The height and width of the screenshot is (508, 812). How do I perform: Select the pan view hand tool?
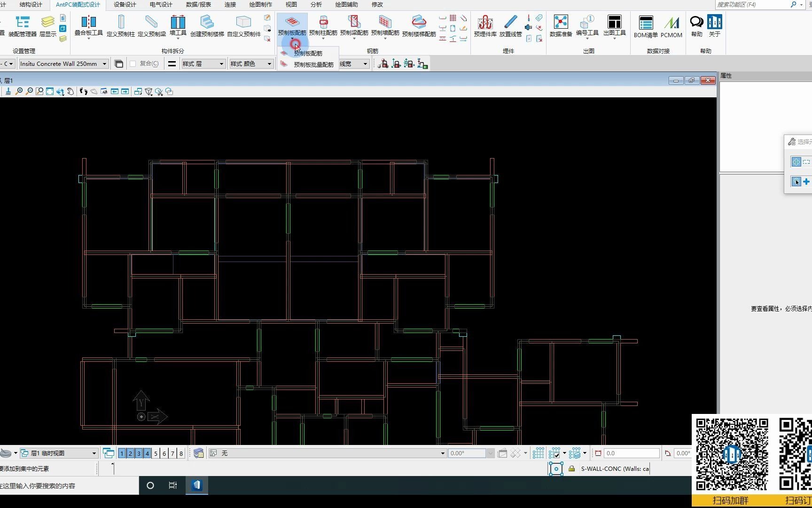(70, 91)
